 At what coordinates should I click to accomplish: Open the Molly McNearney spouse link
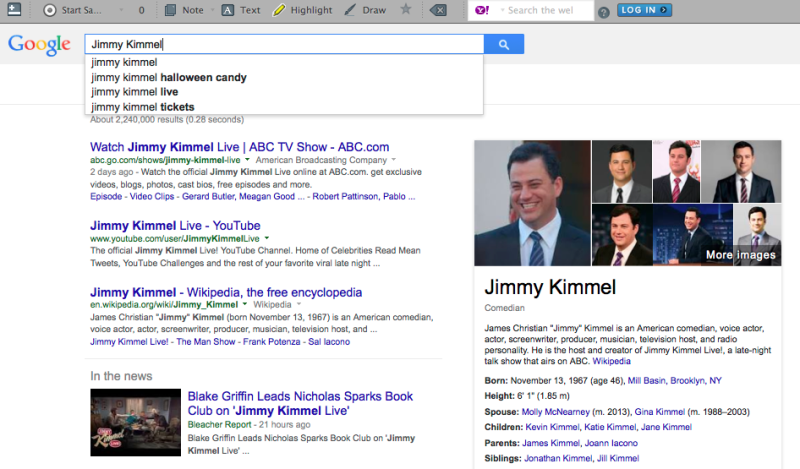tap(555, 412)
